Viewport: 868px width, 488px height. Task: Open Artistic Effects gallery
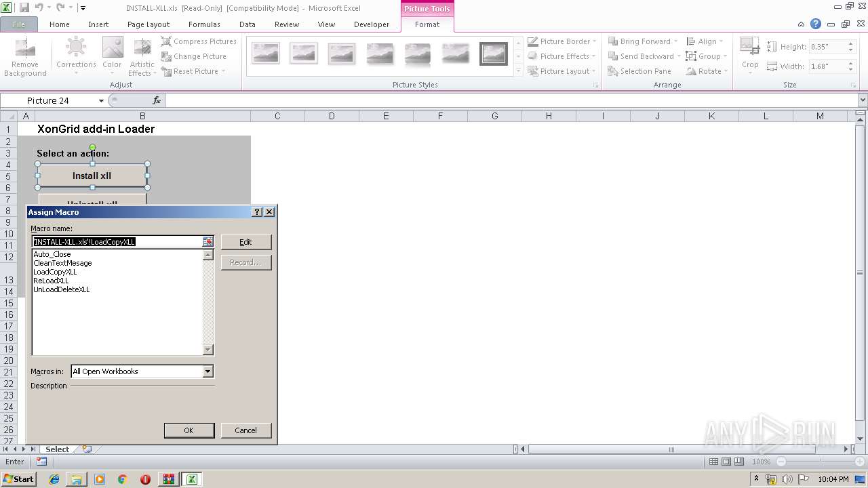(142, 58)
